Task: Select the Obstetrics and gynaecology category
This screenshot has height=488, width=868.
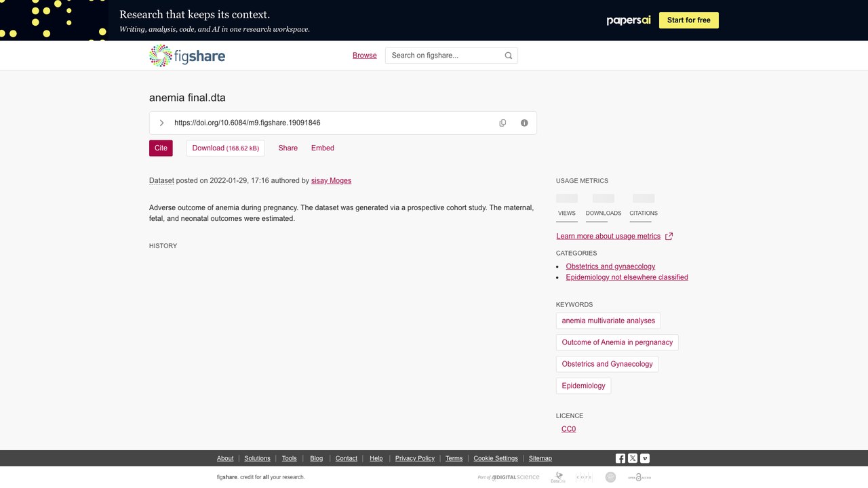Action: (610, 266)
